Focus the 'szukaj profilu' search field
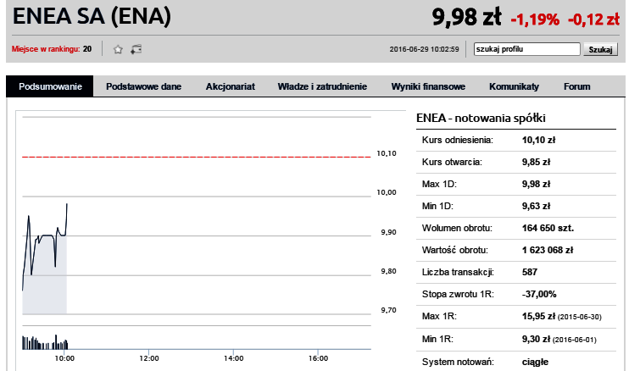640x371 pixels. pyautogui.click(x=527, y=49)
